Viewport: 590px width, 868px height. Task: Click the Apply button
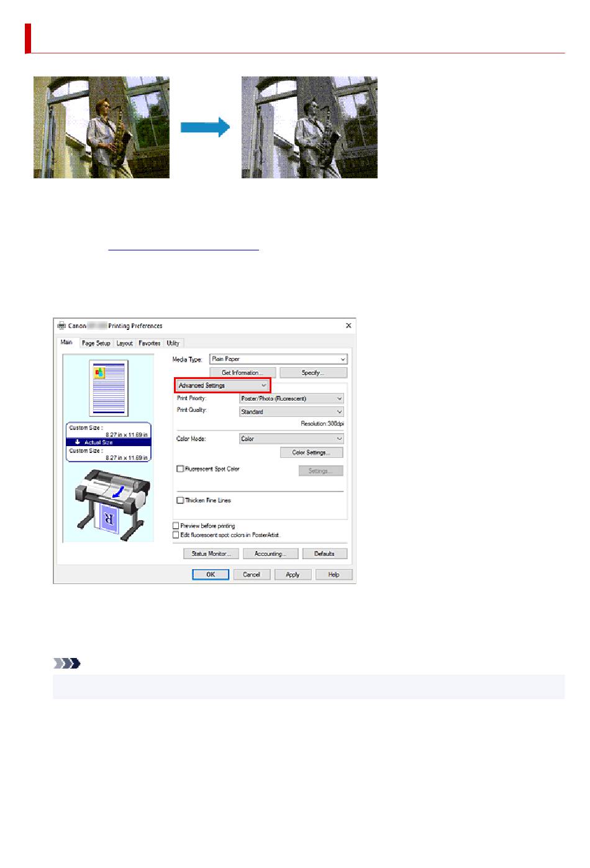click(293, 575)
